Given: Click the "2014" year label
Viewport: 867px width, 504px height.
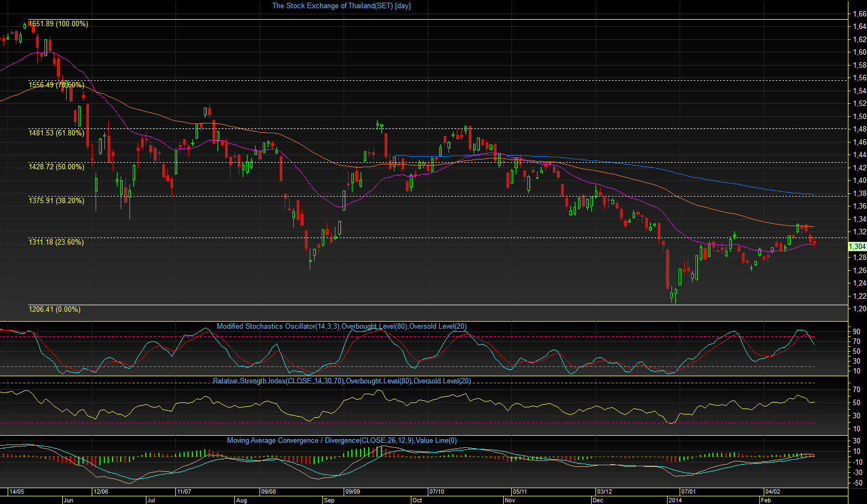Looking at the screenshot, I should click(x=675, y=500).
